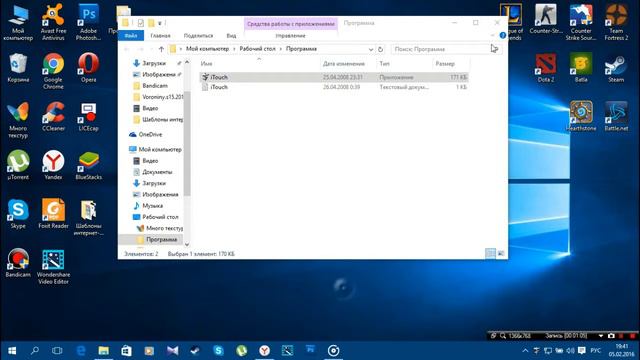Switch to details view layout button
The height and width of the screenshot is (360, 640).
[x=490, y=253]
